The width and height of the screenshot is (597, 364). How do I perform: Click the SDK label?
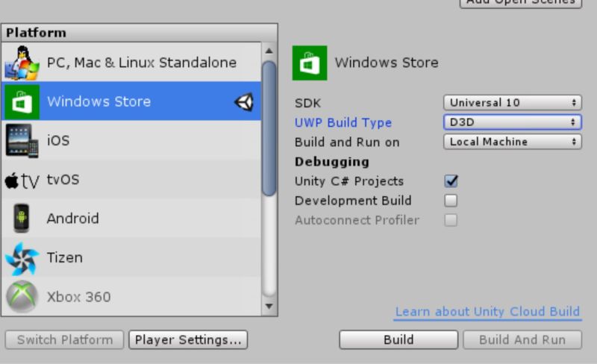point(307,103)
